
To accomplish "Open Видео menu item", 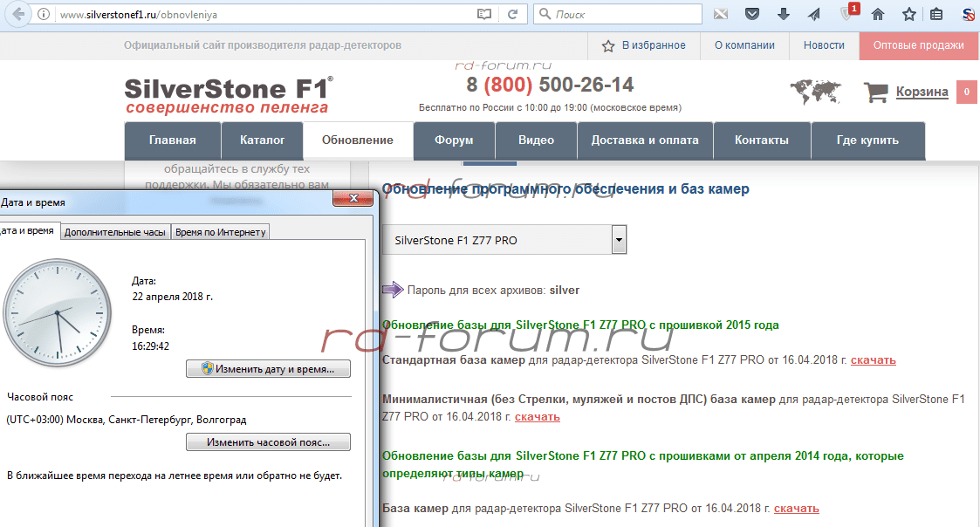I will click(x=536, y=140).
